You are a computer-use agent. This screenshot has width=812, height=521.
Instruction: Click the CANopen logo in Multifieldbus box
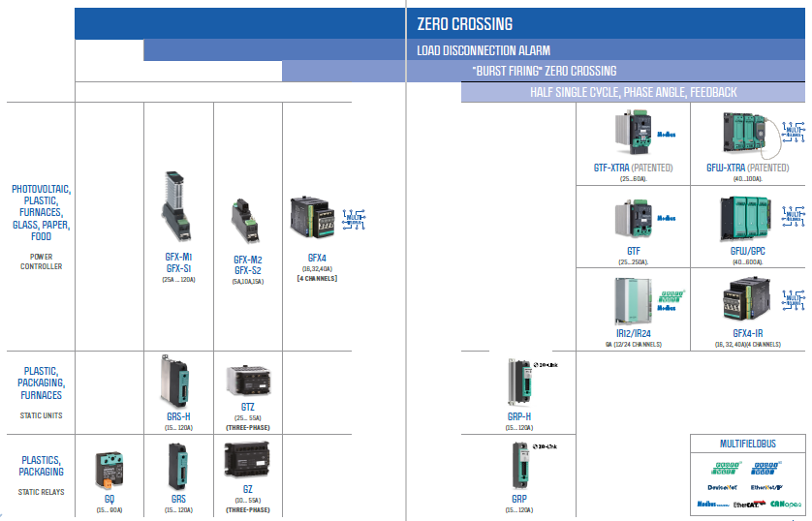point(786,504)
